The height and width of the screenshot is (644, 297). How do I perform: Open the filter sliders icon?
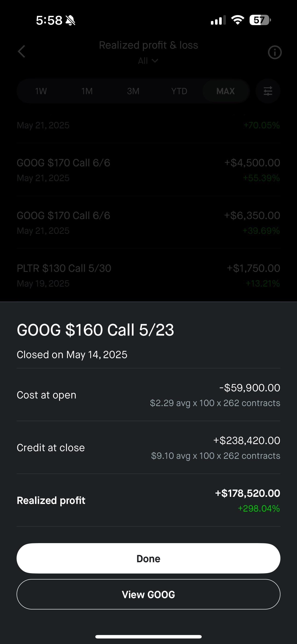coord(268,91)
